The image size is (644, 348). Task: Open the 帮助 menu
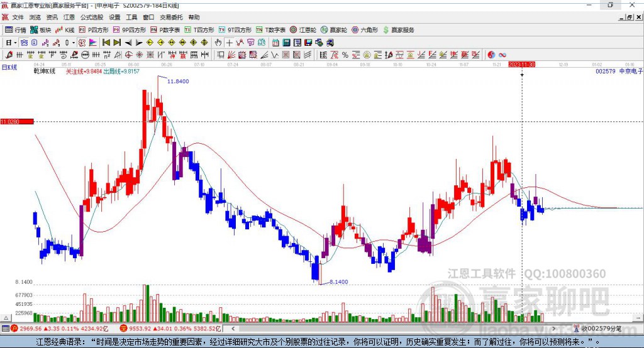coord(194,17)
